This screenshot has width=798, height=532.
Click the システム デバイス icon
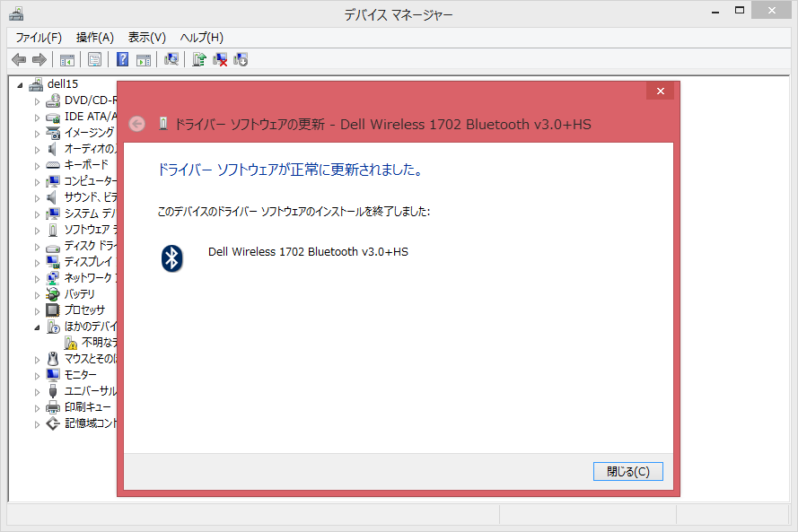(x=53, y=214)
